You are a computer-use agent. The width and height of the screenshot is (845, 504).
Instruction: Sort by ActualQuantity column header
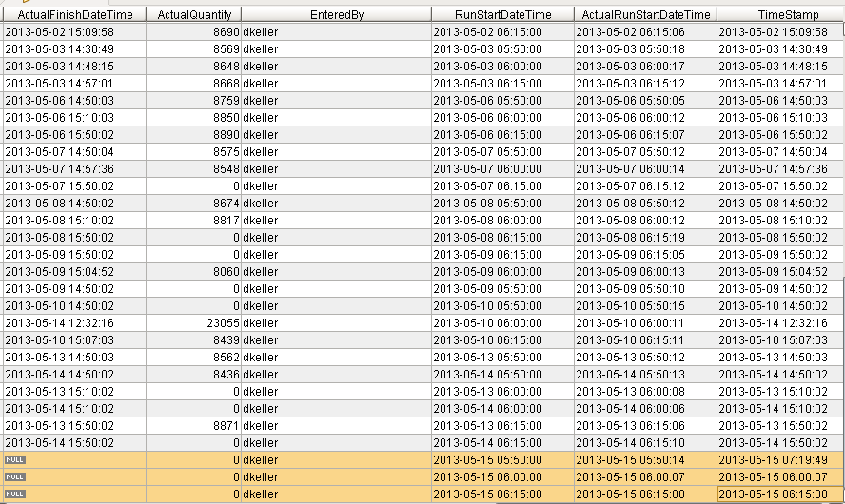pyautogui.click(x=193, y=14)
